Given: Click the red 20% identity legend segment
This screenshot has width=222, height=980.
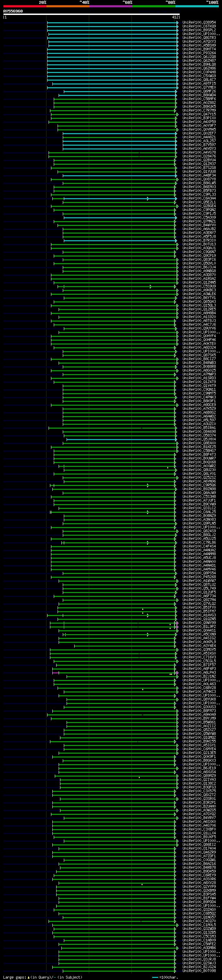Looking at the screenshot, I should pos(25,6).
